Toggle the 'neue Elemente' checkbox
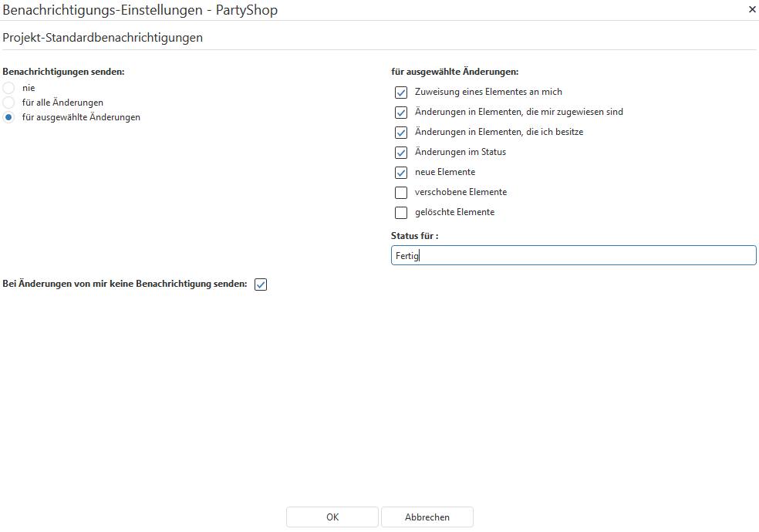This screenshot has width=759, height=532. point(401,173)
